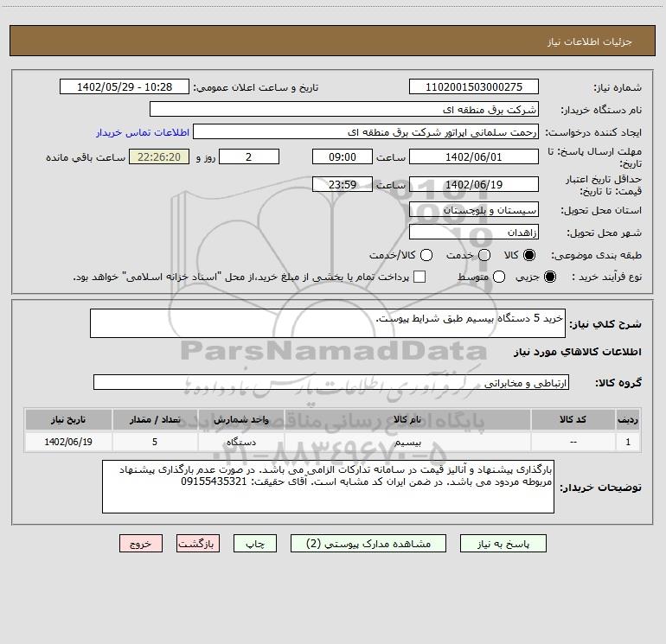
Task: Click the دستگاه unit cell
Action: click(240, 442)
